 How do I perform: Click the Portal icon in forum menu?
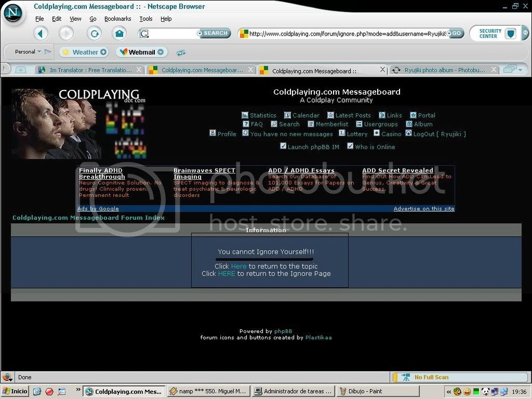[413, 115]
